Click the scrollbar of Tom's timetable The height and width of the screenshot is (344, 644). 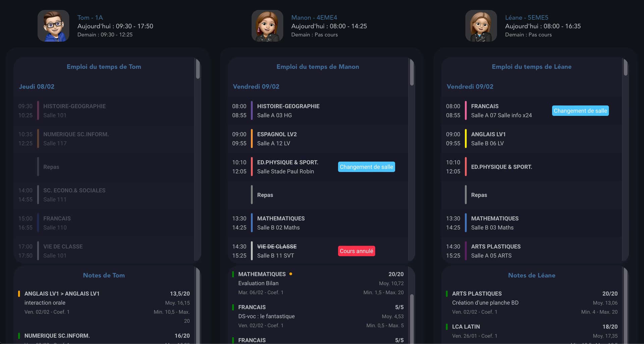pyautogui.click(x=198, y=69)
